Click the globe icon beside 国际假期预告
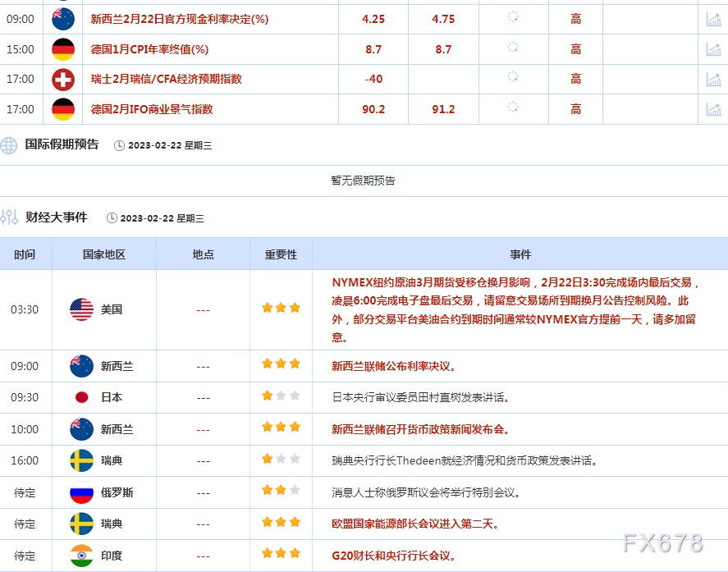 8,144
